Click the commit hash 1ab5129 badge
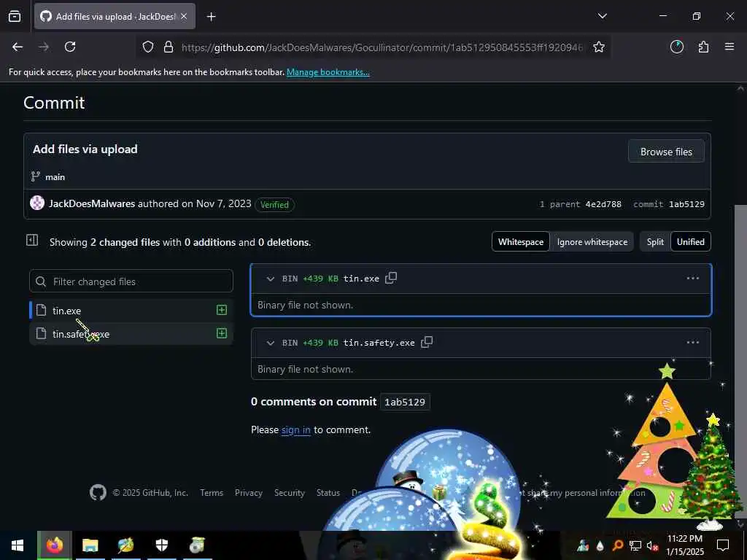Screen dimensions: 747x560 click(x=405, y=402)
